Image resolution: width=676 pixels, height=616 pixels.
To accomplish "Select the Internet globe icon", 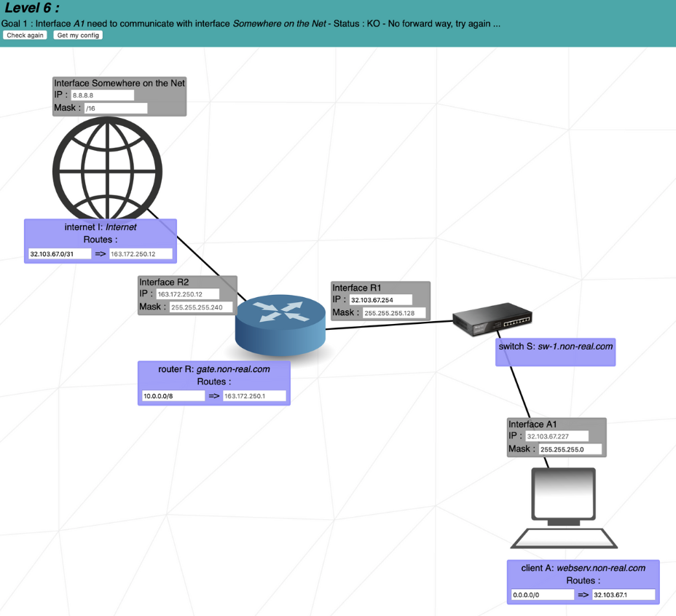I will coord(107,170).
